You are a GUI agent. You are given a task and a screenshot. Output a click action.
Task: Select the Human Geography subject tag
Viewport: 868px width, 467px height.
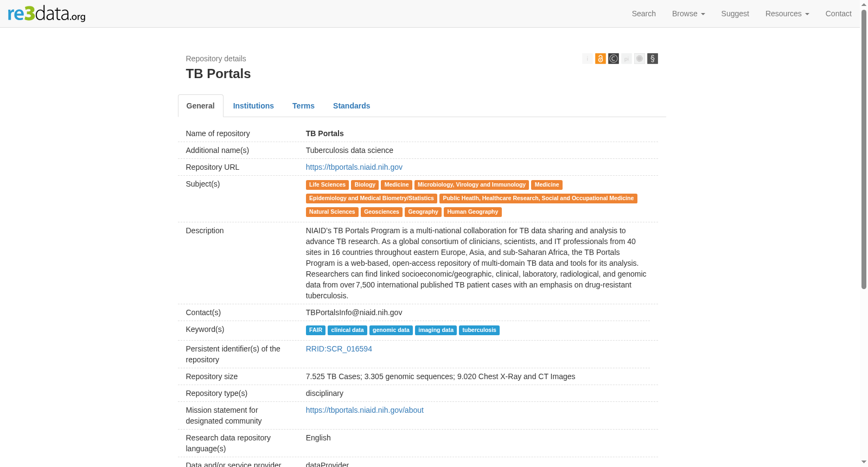(x=472, y=212)
